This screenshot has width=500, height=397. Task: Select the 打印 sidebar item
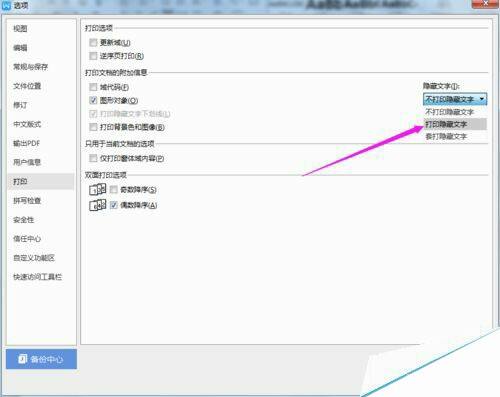pyautogui.click(x=41, y=181)
